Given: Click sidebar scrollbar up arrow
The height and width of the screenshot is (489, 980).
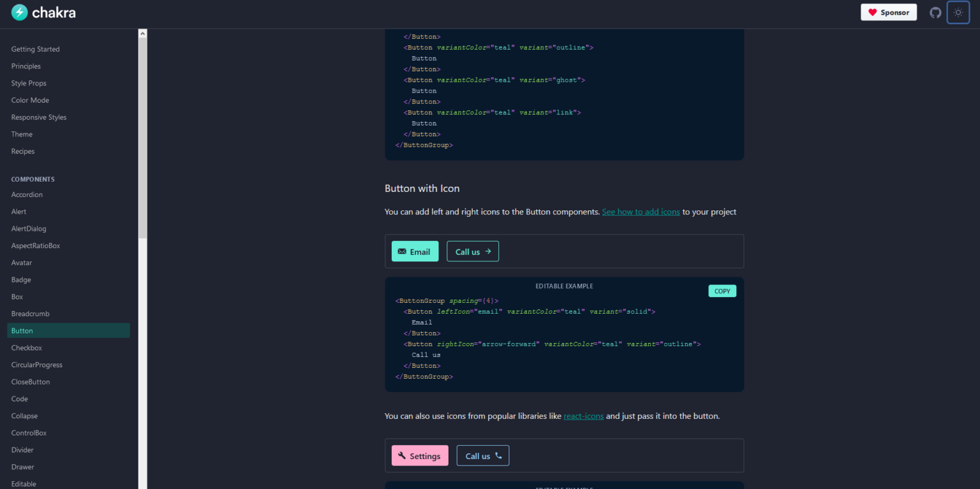Looking at the screenshot, I should pyautogui.click(x=142, y=33).
